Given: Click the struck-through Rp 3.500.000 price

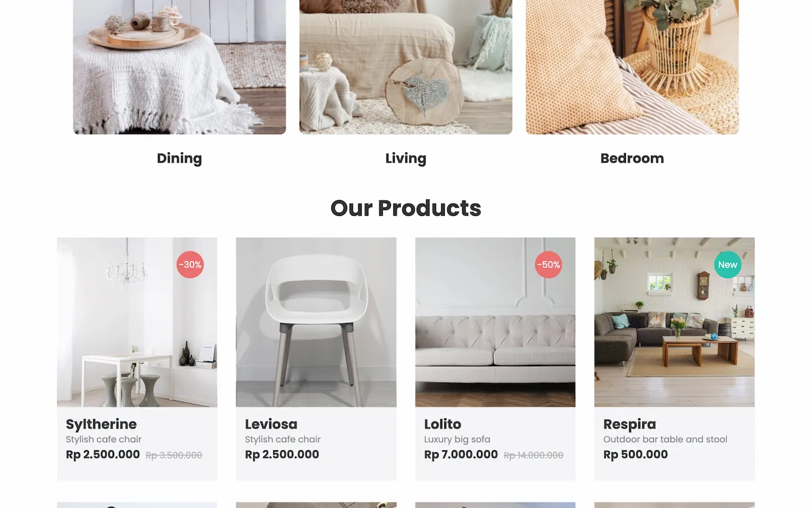Looking at the screenshot, I should pos(174,455).
